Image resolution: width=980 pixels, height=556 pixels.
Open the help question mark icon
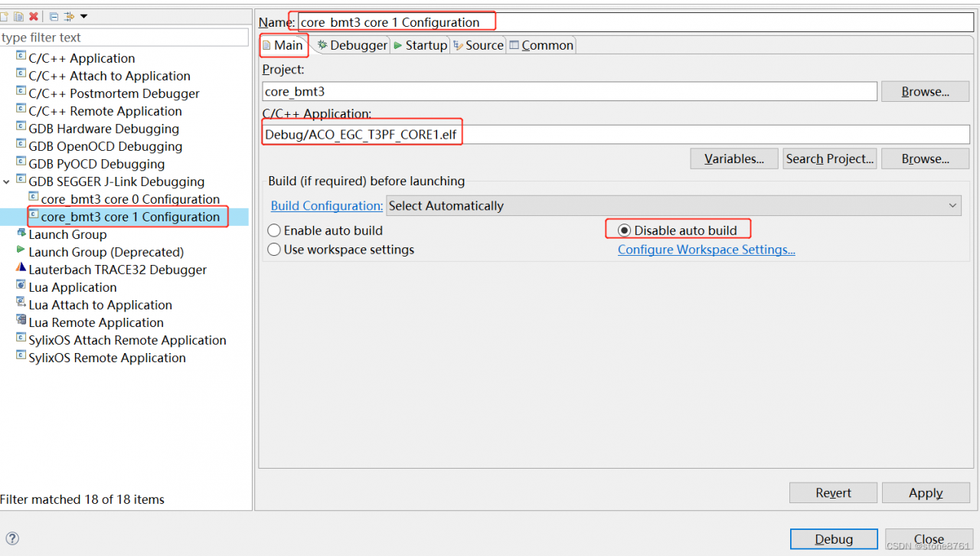[x=12, y=538]
